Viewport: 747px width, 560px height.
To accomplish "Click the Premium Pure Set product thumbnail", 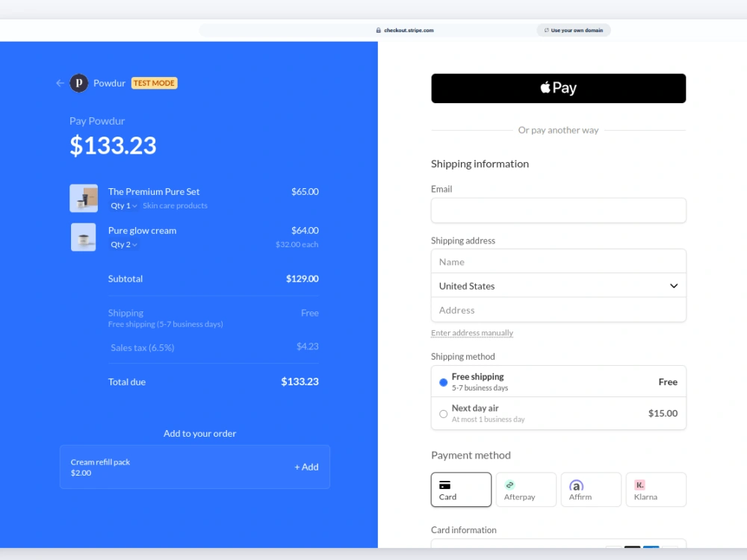I will click(x=84, y=198).
